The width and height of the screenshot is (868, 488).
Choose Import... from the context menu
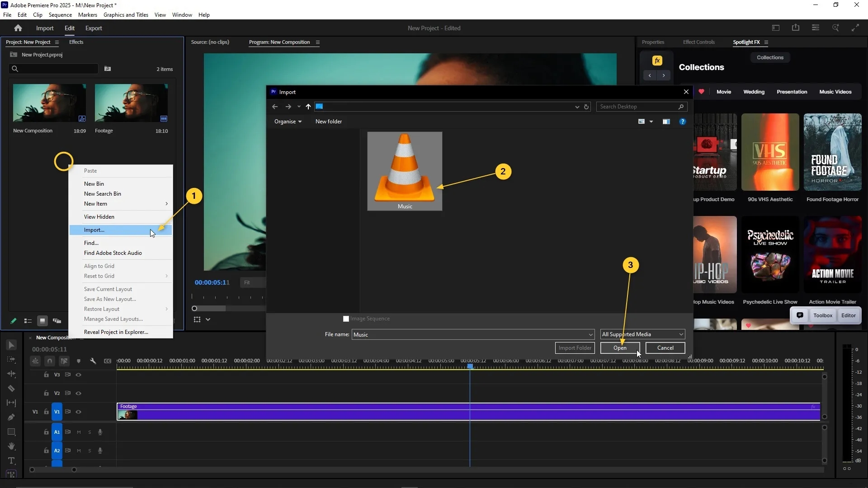point(121,230)
